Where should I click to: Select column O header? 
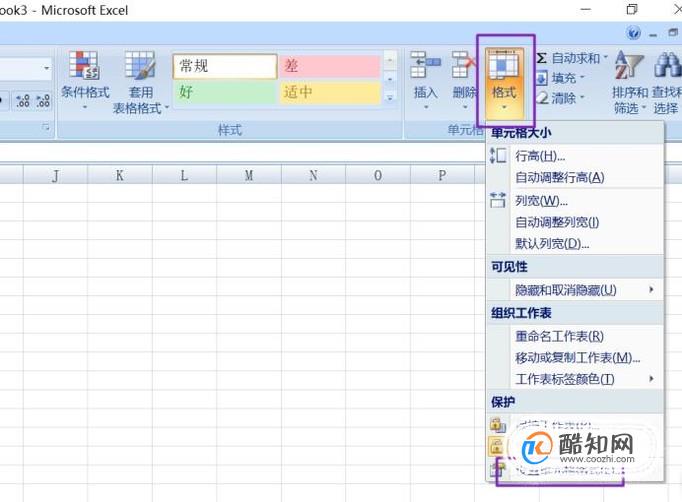(378, 175)
